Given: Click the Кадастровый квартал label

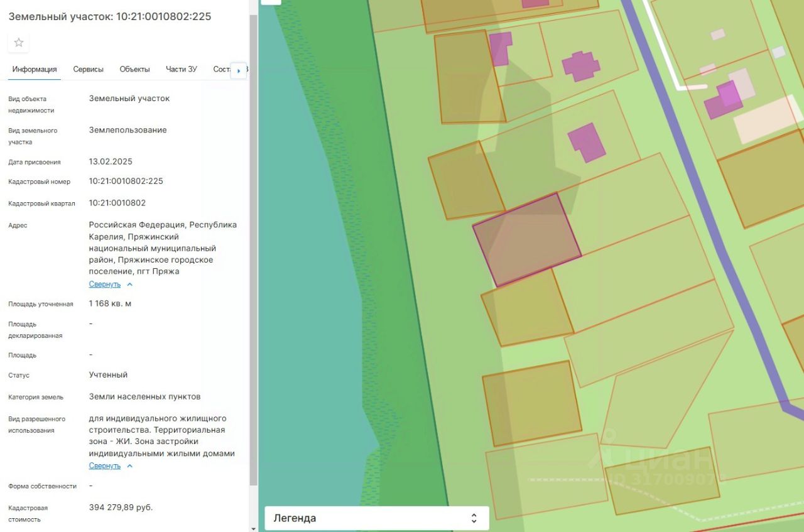Looking at the screenshot, I should click(x=41, y=204).
